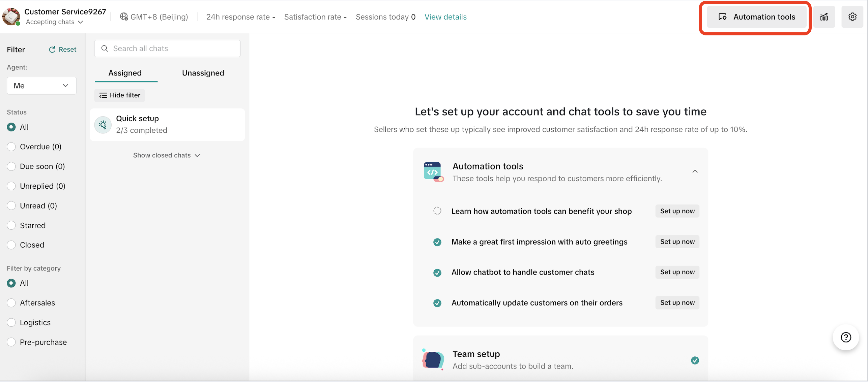Click the Hide filter button

point(120,95)
